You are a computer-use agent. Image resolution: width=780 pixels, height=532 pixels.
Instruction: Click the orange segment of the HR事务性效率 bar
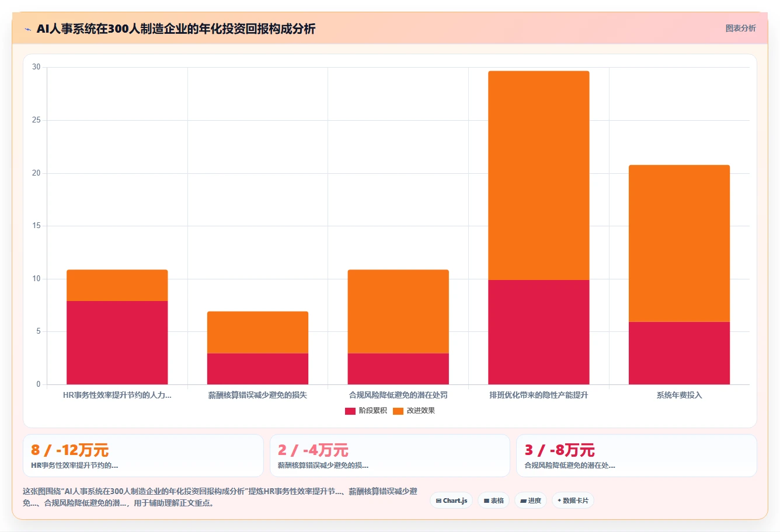tap(117, 285)
